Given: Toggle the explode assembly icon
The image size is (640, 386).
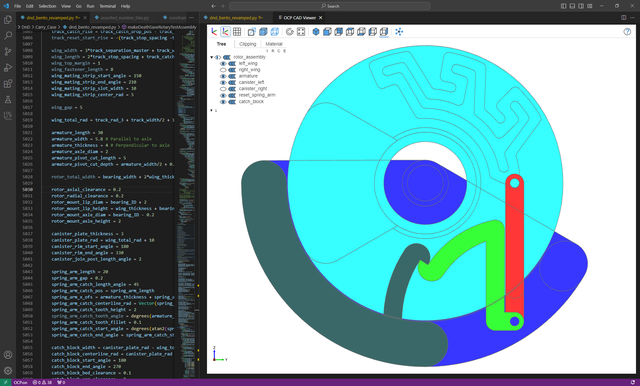Looking at the screenshot, I should tap(399, 32).
